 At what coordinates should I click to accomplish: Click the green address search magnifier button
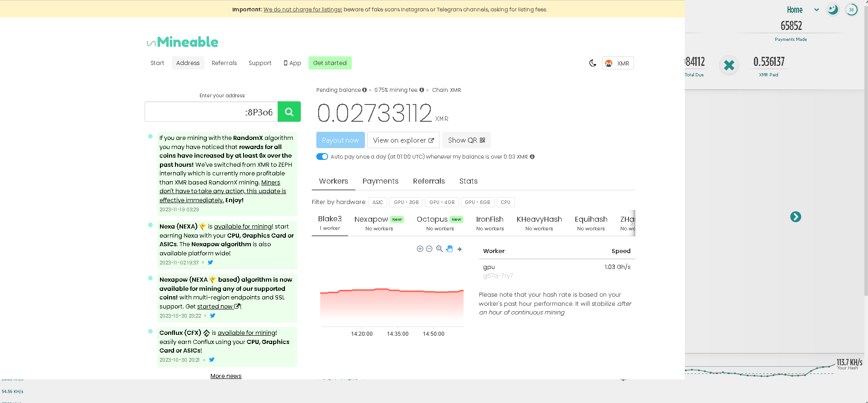[x=289, y=112]
